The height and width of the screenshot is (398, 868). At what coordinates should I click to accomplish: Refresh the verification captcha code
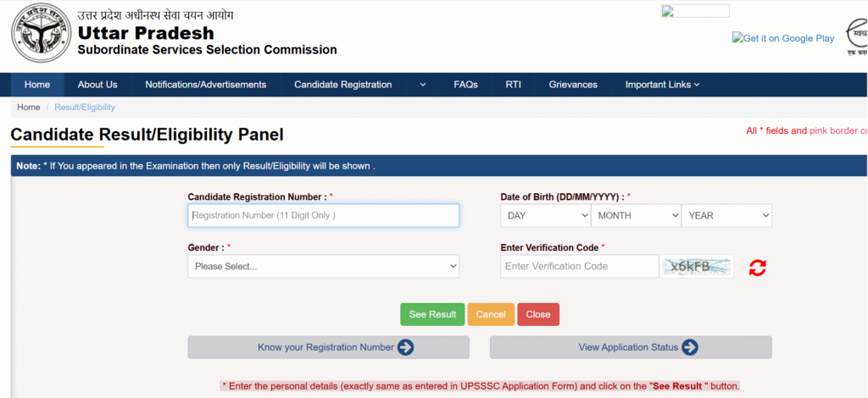tap(757, 268)
